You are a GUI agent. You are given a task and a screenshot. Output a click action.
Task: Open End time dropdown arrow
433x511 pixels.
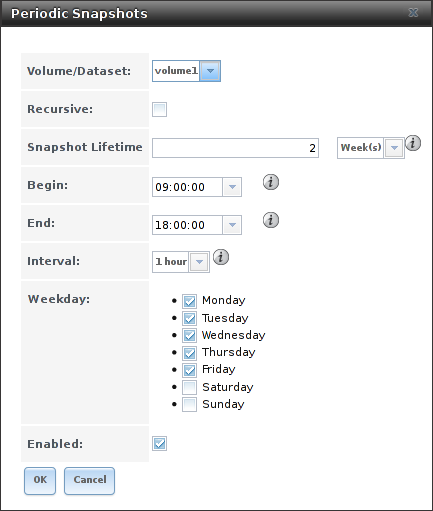(232, 225)
